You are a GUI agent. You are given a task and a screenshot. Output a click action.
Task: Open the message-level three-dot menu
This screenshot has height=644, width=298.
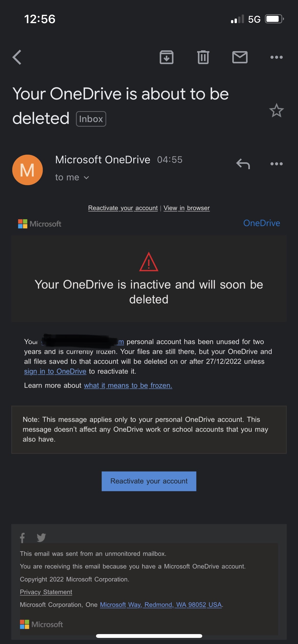pyautogui.click(x=277, y=164)
